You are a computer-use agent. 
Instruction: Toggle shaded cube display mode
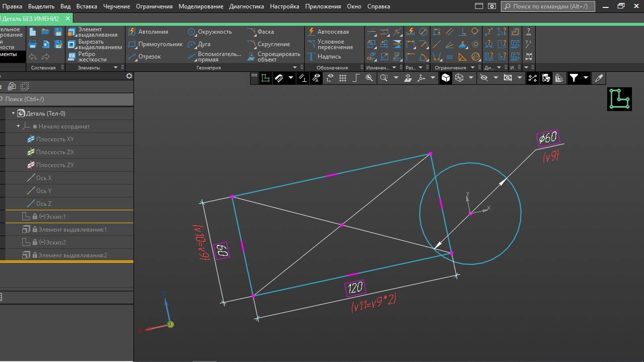tap(446, 78)
